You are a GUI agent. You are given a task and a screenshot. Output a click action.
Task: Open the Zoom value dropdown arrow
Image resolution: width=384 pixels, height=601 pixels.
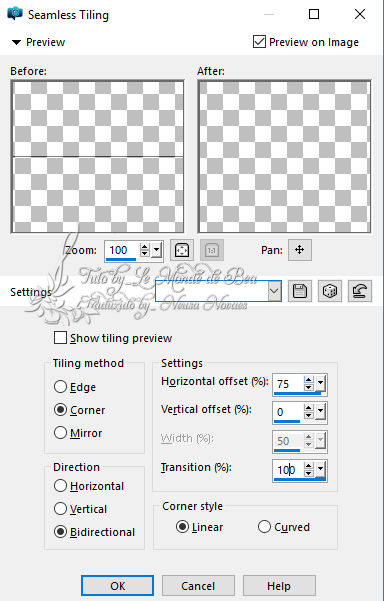click(156, 251)
